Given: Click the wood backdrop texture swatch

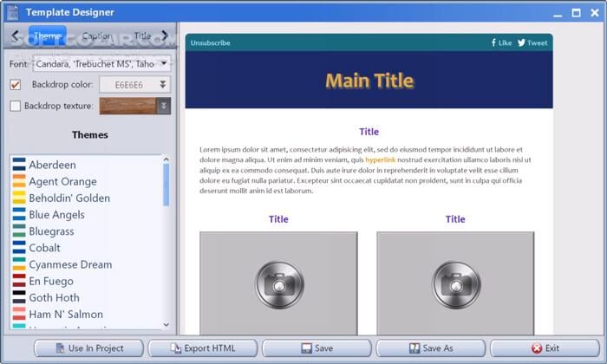Looking at the screenshot, I should tap(127, 106).
